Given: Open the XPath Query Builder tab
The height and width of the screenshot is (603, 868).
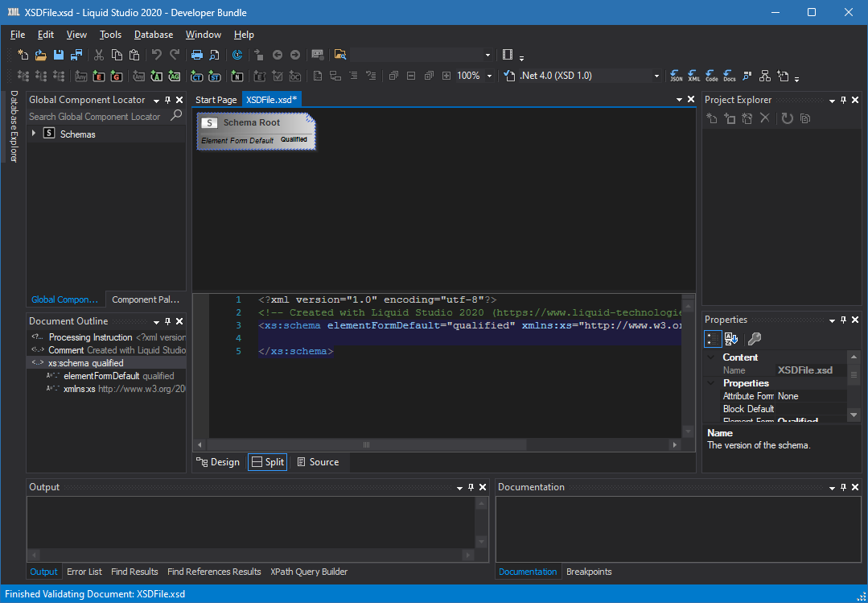Looking at the screenshot, I should pos(309,572).
